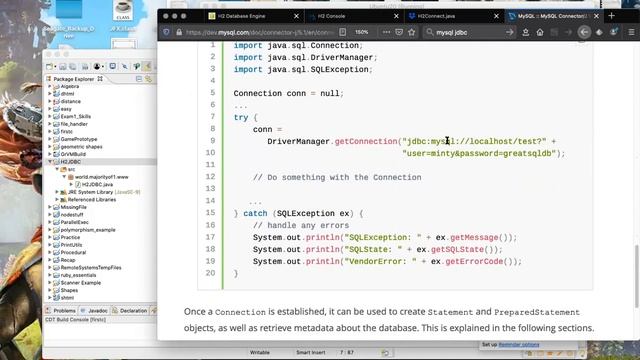Close the H2 Database Engine tab
This screenshot has height=360, width=640.
click(296, 16)
